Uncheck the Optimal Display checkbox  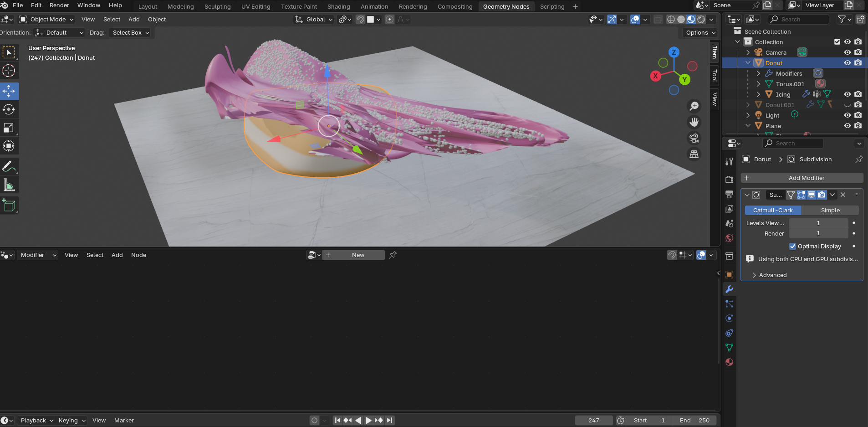[792, 246]
